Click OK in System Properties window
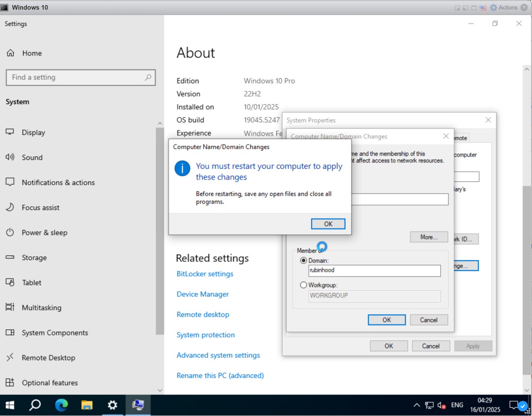The width and height of the screenshot is (532, 416). point(389,346)
